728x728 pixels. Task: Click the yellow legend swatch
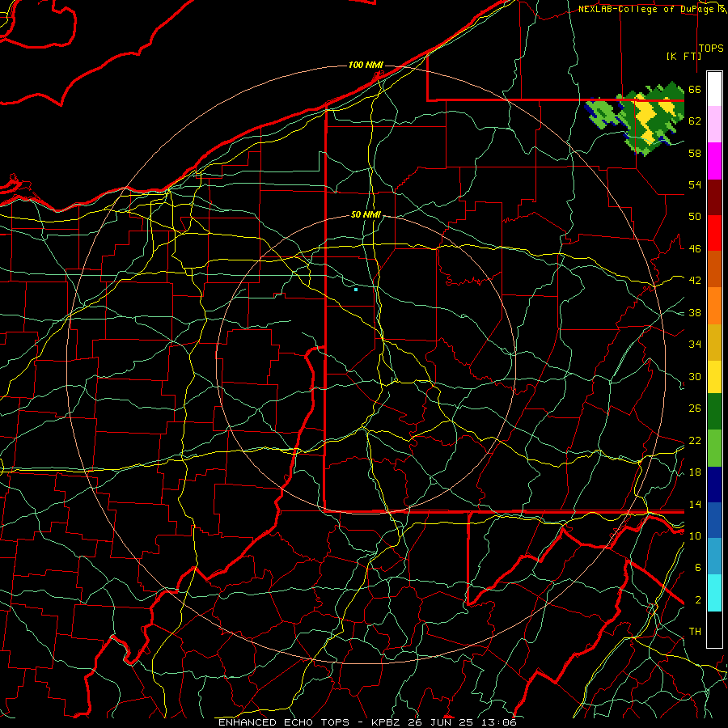[714, 376]
